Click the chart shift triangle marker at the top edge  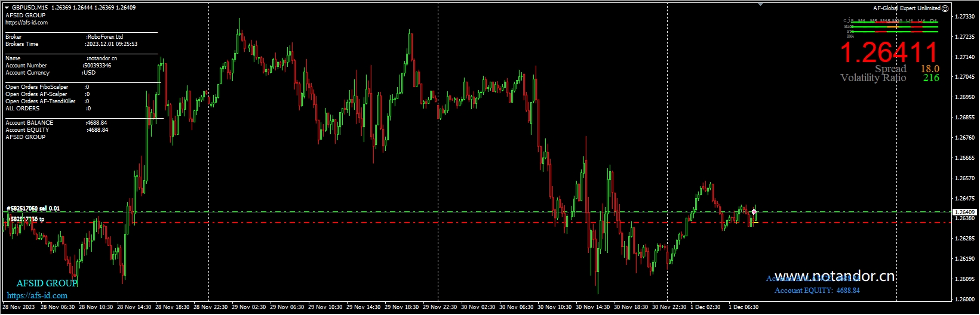[x=760, y=4]
